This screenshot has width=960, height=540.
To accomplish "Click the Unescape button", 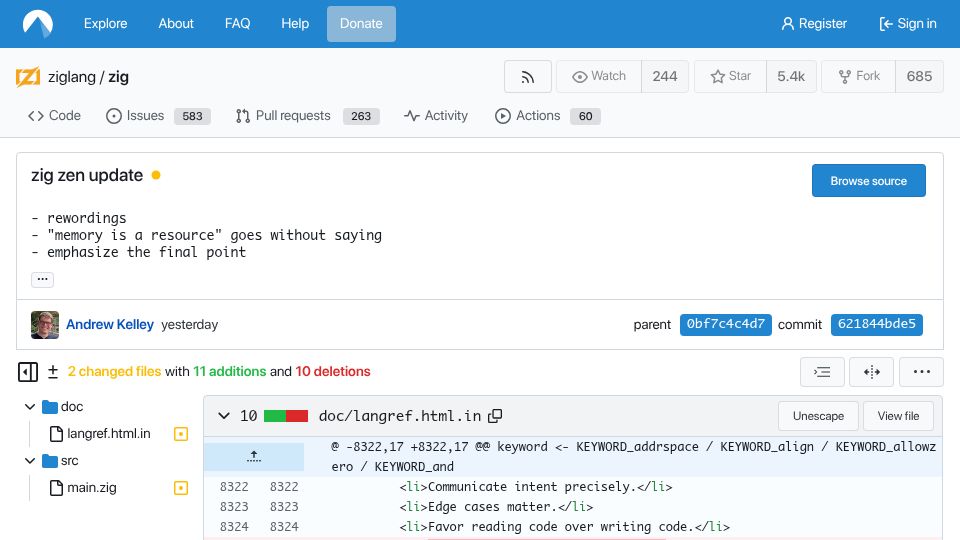I will (818, 416).
